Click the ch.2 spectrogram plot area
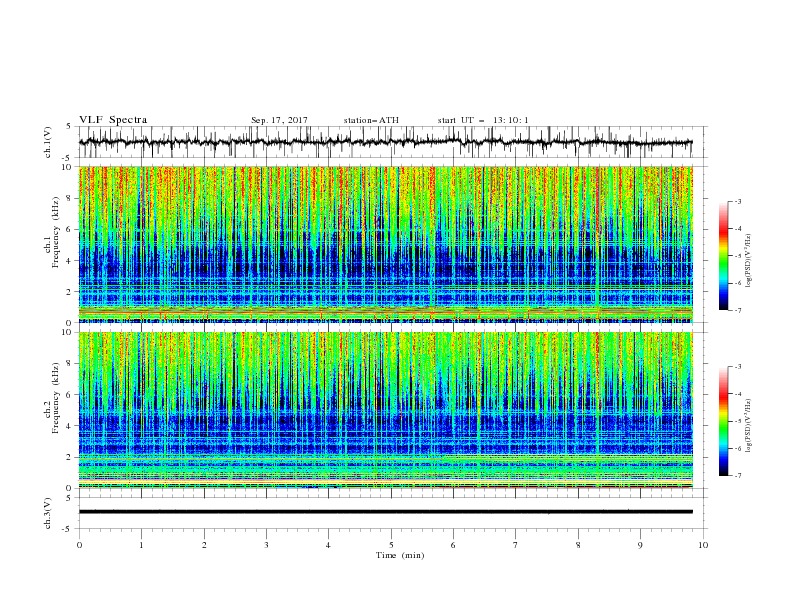 [x=386, y=410]
